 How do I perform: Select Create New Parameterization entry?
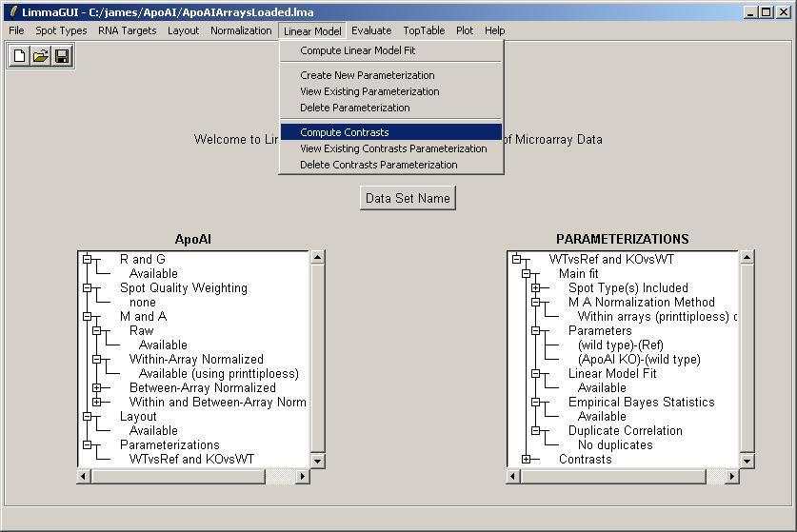click(367, 75)
